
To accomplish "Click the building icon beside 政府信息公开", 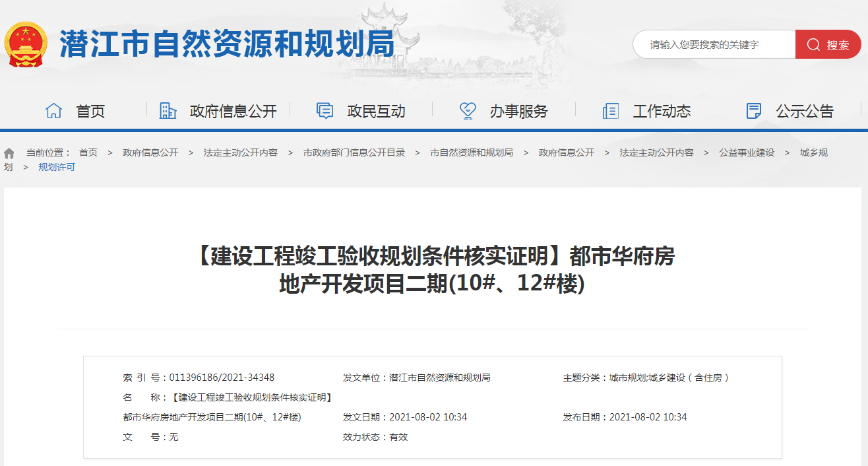I will point(168,111).
